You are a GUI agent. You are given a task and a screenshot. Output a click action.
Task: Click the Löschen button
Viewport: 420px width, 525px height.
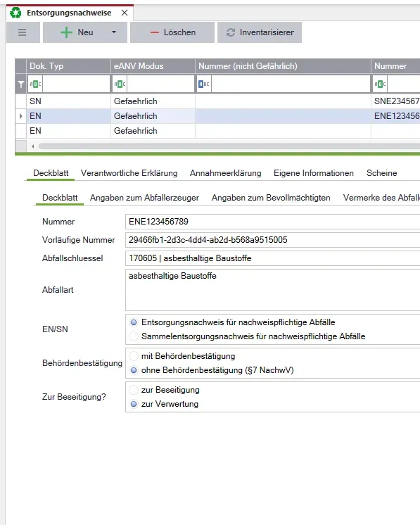[x=172, y=32]
